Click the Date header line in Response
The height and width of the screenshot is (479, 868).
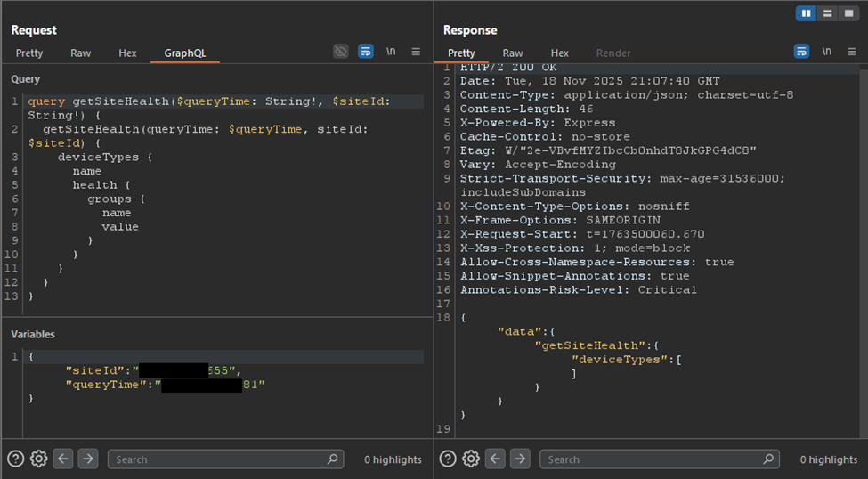click(x=589, y=81)
